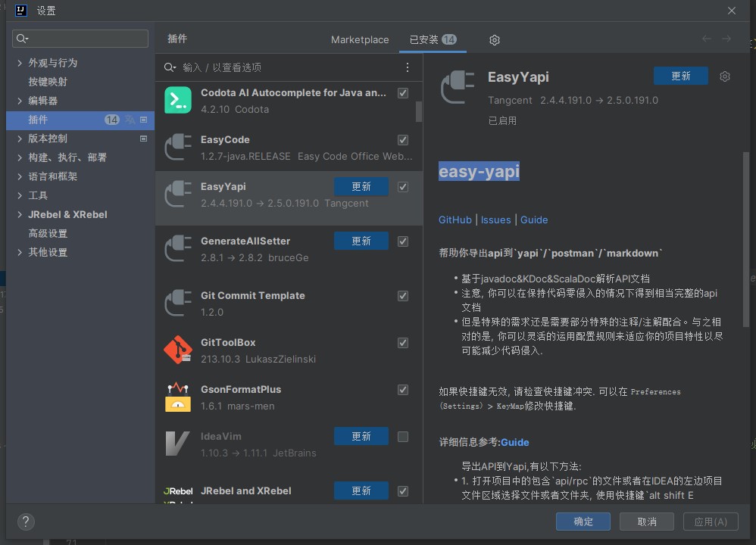Expand the 外观与行为 settings node
This screenshot has height=545, width=756.
[x=19, y=63]
